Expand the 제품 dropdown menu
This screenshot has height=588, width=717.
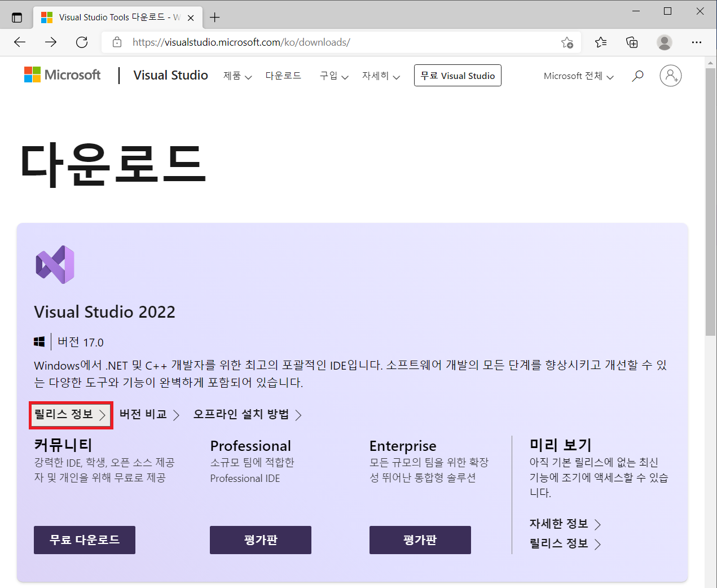coord(237,76)
